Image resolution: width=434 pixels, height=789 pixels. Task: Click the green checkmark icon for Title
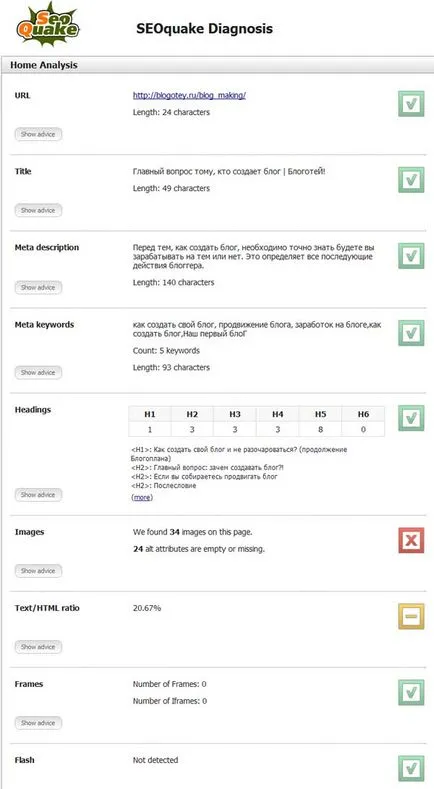[411, 180]
